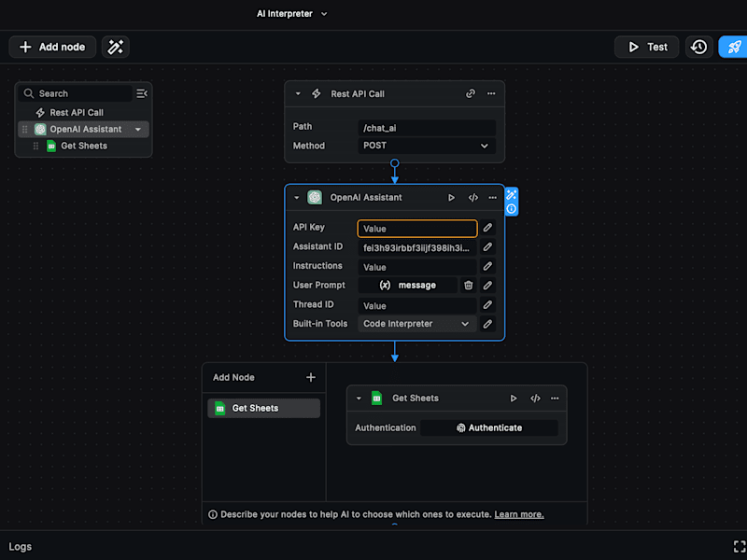Collapse the node list sidebar
747x560 pixels.
pos(142,93)
